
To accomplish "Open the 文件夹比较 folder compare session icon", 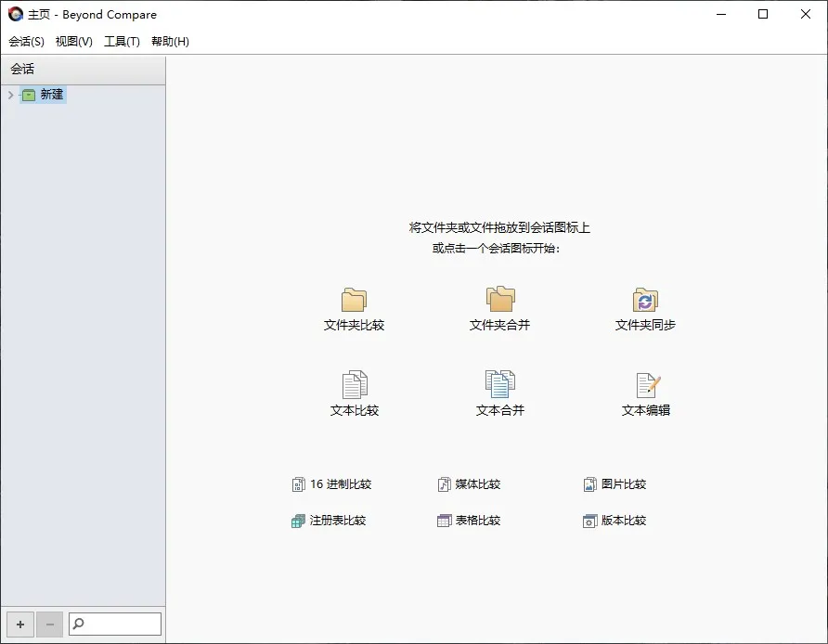I will (354, 300).
